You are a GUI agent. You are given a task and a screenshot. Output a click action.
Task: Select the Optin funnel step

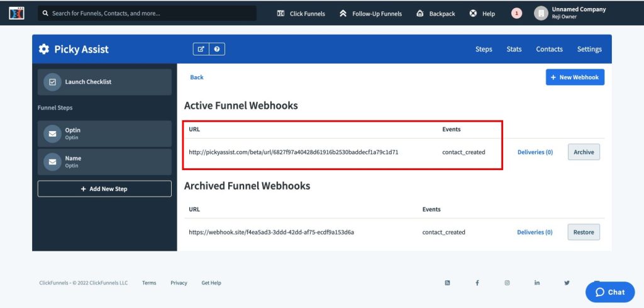104,134
